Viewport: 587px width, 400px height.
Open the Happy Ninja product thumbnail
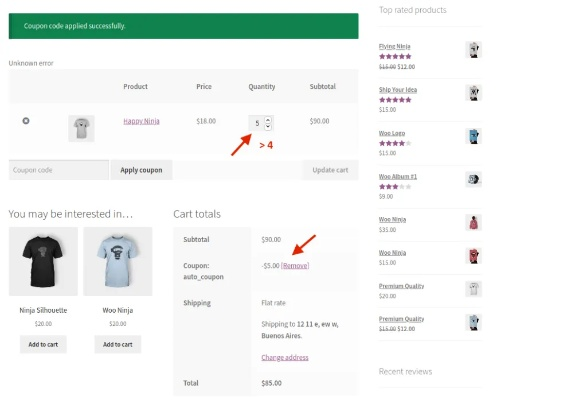pos(81,128)
